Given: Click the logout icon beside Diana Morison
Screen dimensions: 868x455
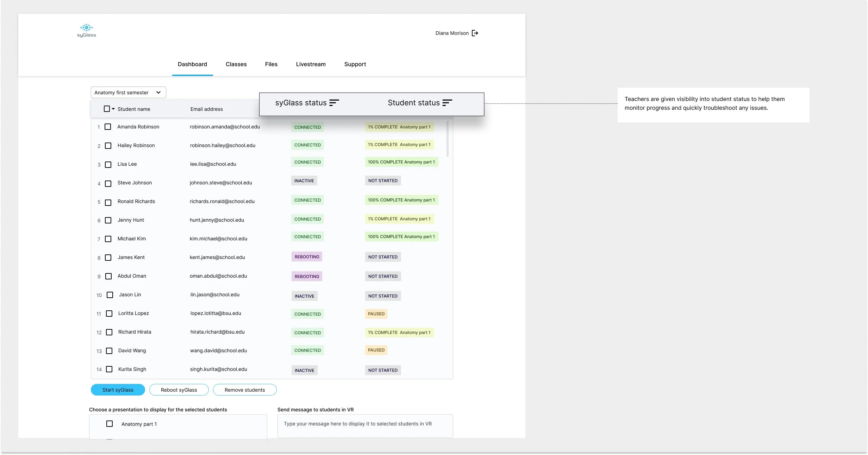Looking at the screenshot, I should [475, 33].
